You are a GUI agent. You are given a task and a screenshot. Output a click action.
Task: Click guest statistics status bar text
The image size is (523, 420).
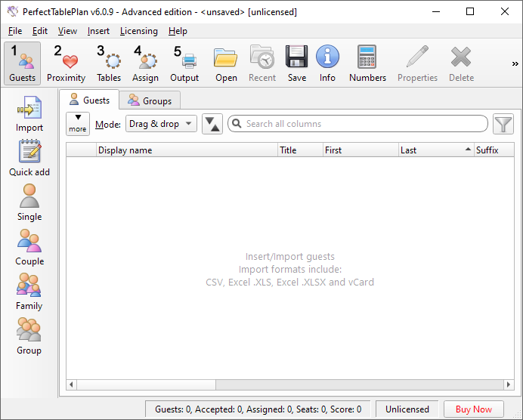[258, 409]
